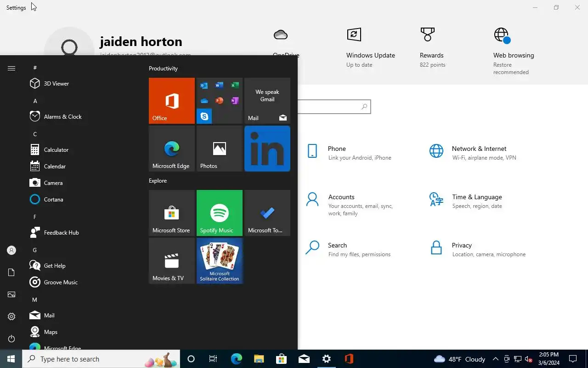
Task: Select the Explore tile group heading
Action: click(158, 180)
